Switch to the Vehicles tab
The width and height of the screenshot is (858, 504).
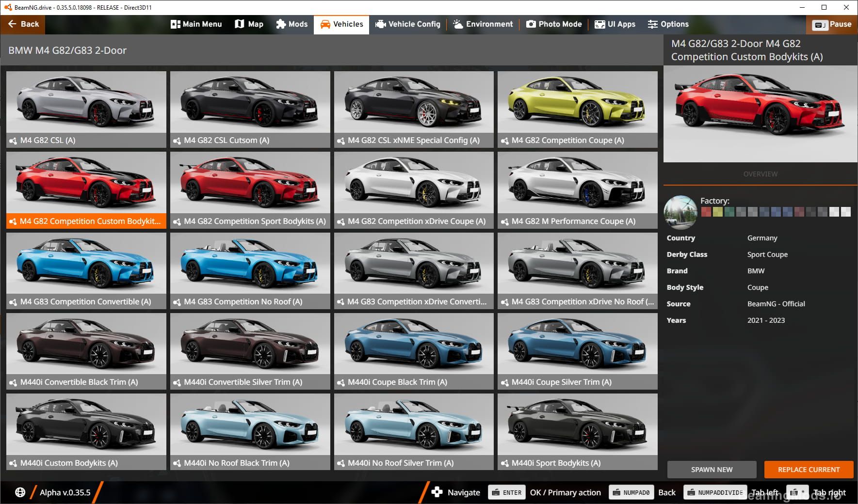341,25
